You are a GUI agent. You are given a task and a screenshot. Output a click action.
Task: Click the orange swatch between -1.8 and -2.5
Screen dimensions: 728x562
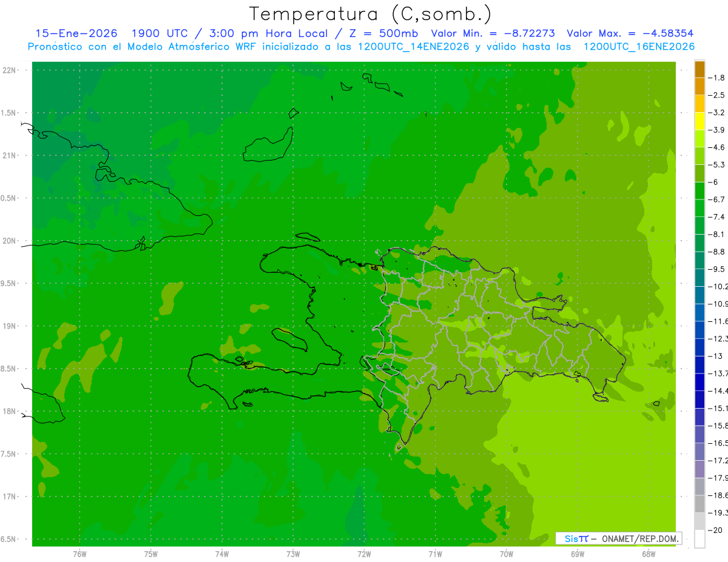(699, 87)
